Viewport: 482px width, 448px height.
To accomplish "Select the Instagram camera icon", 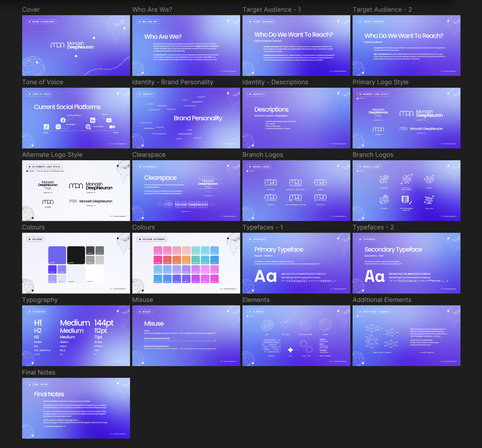I will click(58, 127).
